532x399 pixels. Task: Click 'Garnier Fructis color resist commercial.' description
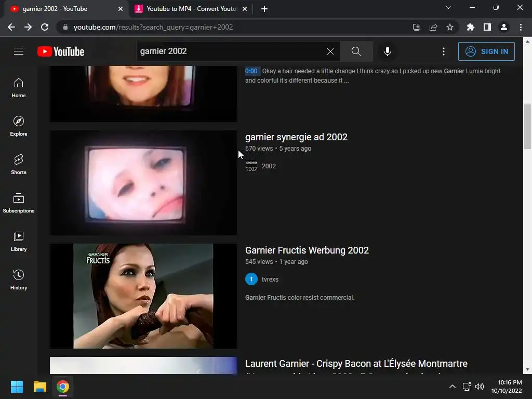click(x=300, y=298)
